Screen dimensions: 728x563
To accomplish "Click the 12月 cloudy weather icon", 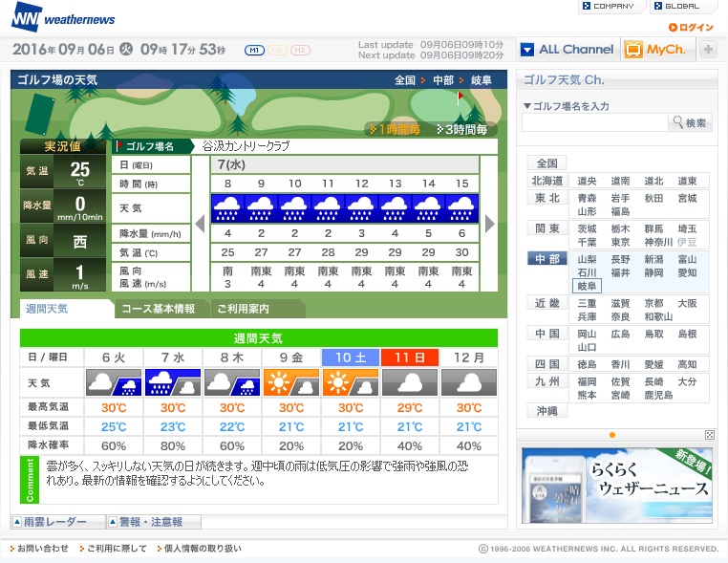I will pyautogui.click(x=469, y=382).
